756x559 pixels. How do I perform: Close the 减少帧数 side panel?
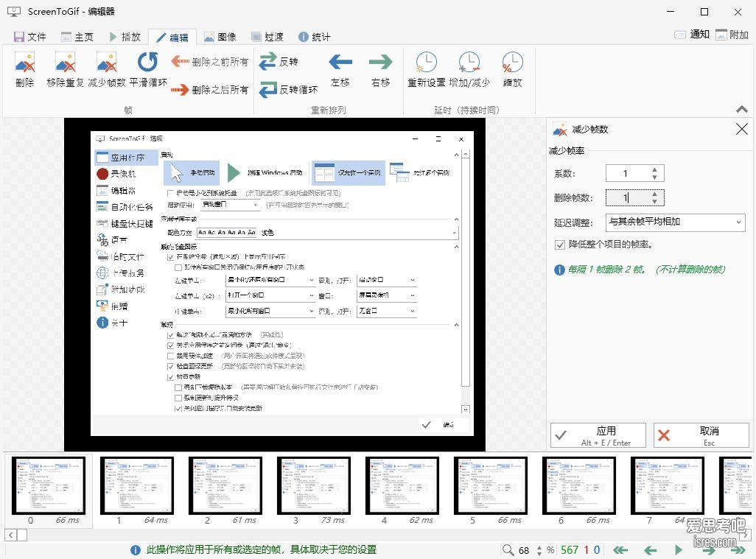[741, 129]
